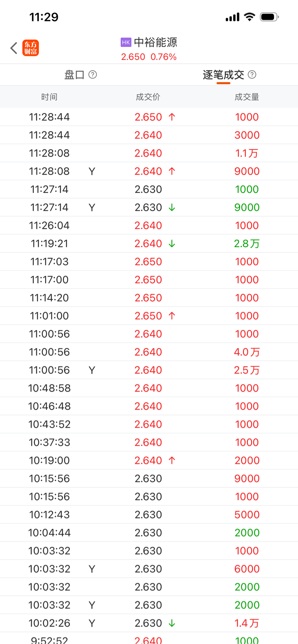Tap the 中裕能源 stock title
This screenshot has height=644, width=298.
[155, 42]
